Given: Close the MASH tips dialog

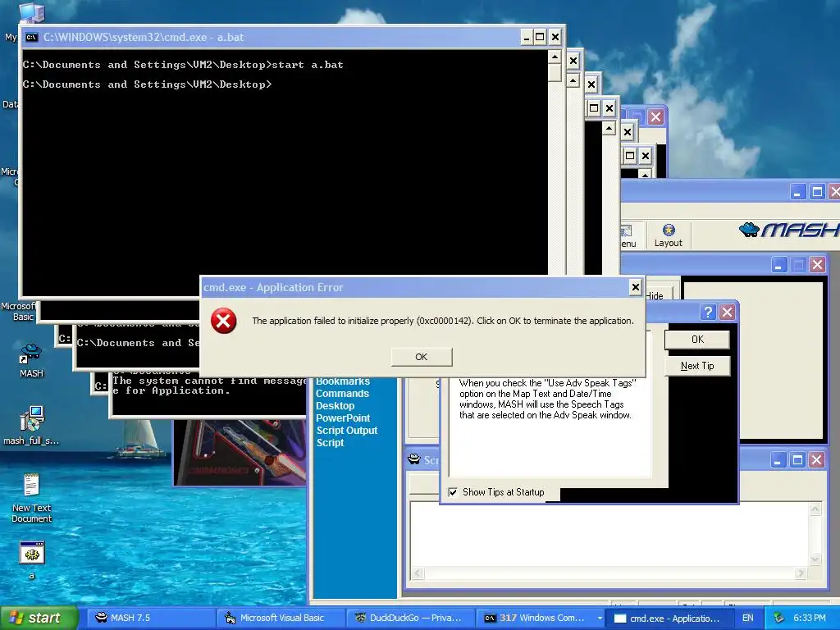Looking at the screenshot, I should (x=727, y=313).
